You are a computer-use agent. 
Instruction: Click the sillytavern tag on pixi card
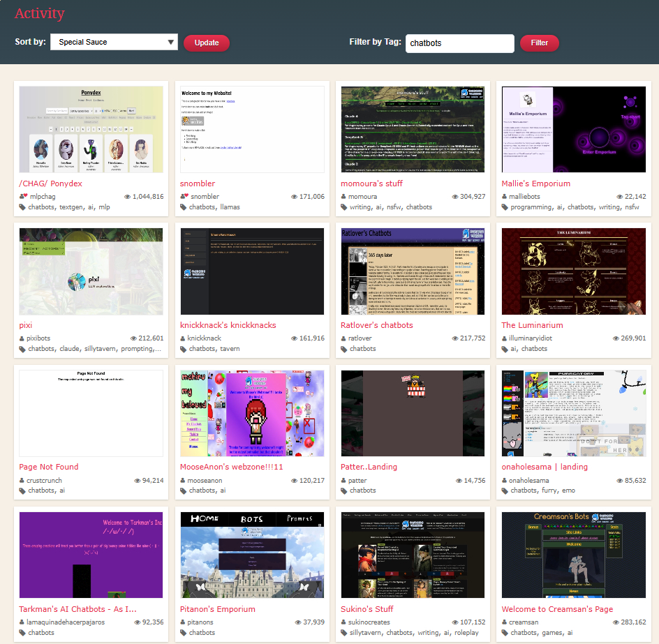tap(100, 349)
